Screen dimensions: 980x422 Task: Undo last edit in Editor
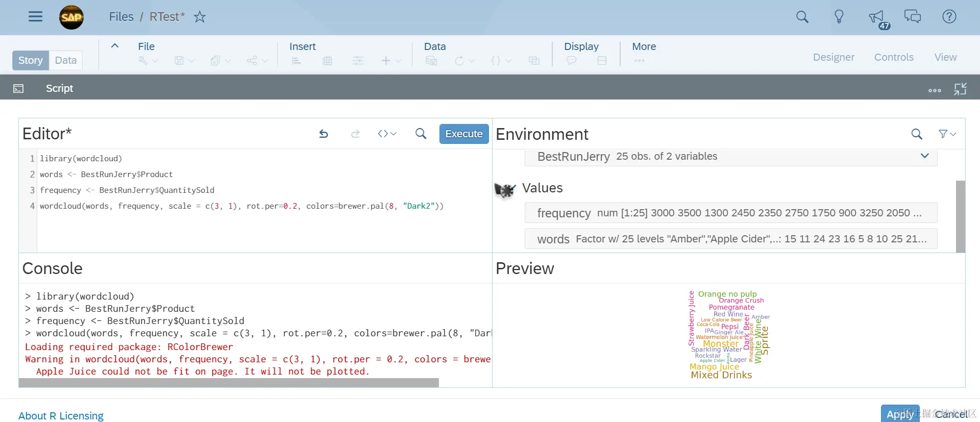tap(324, 134)
